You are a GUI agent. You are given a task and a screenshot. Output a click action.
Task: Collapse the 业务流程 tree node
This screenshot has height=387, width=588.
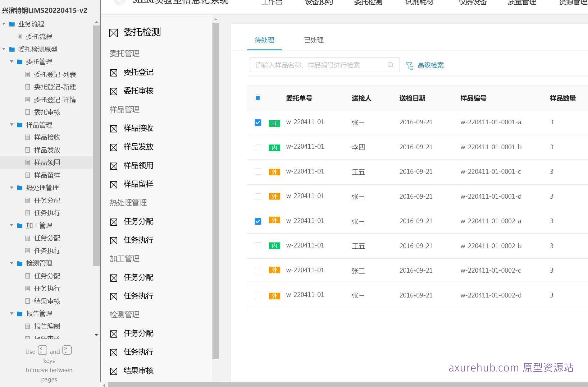3,24
